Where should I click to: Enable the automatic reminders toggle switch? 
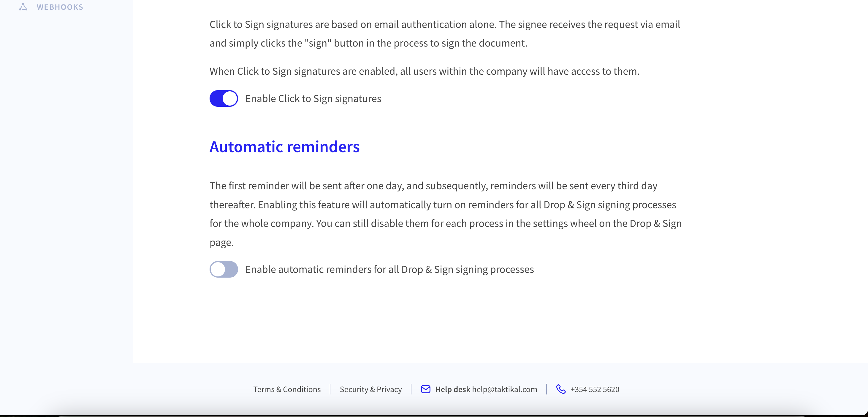click(x=224, y=269)
